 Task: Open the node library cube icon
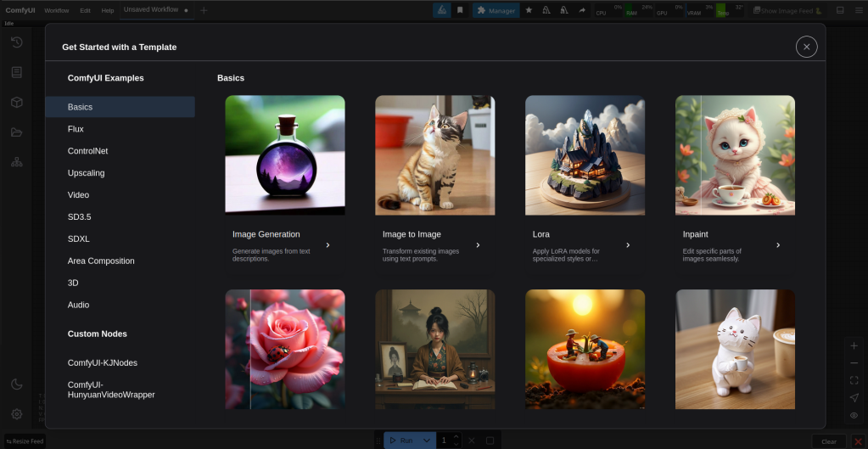click(16, 102)
